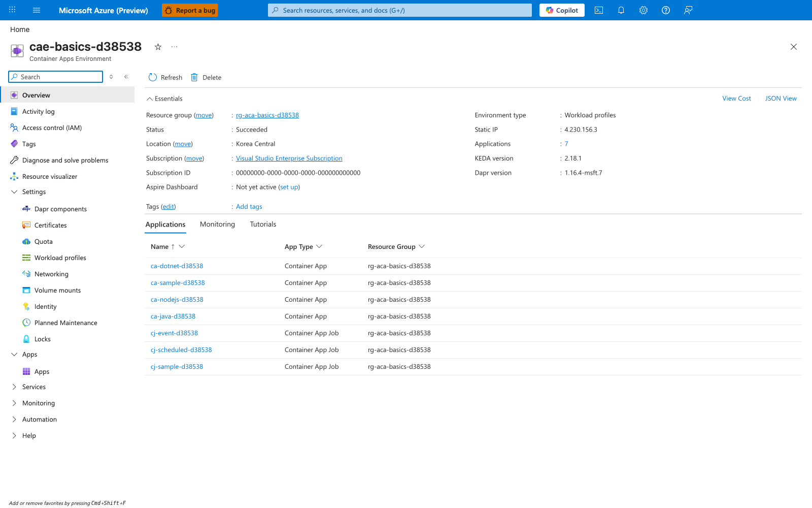
Task: Open notifications bell
Action: pyautogui.click(x=621, y=10)
